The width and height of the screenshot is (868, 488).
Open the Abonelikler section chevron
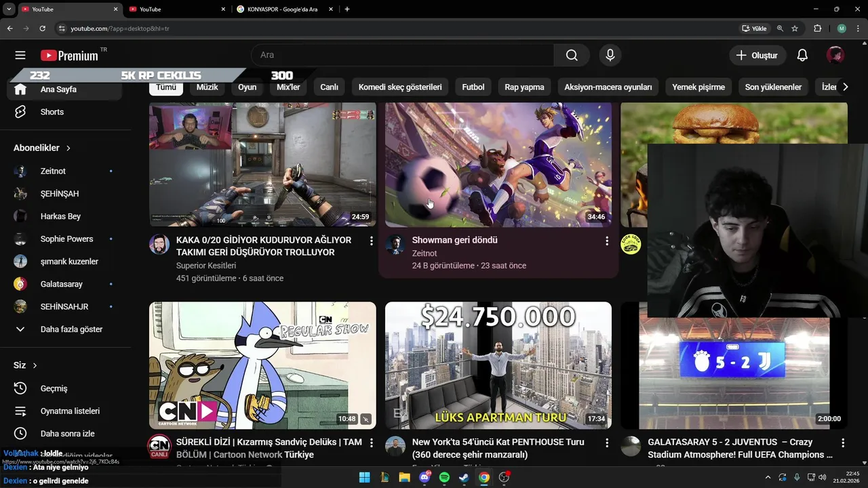coord(68,148)
